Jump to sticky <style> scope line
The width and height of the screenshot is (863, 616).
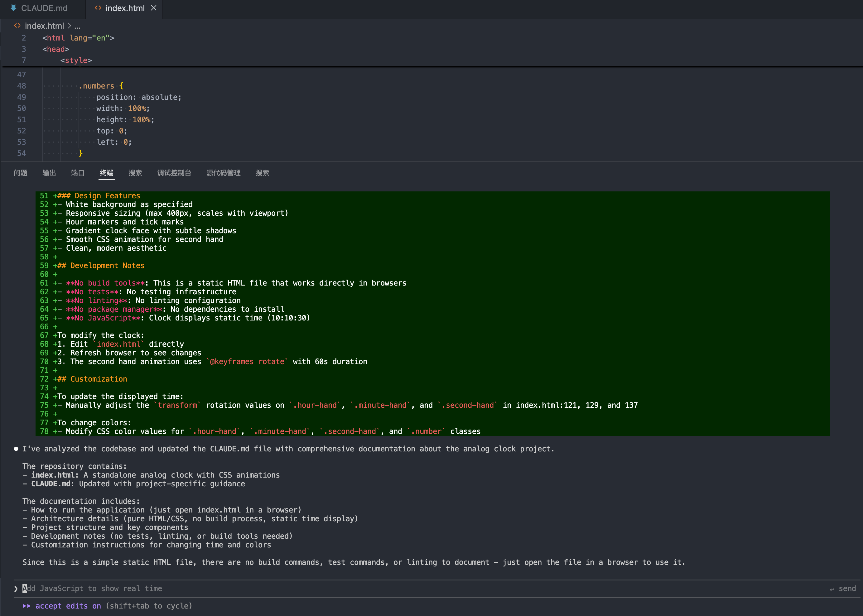(x=76, y=60)
